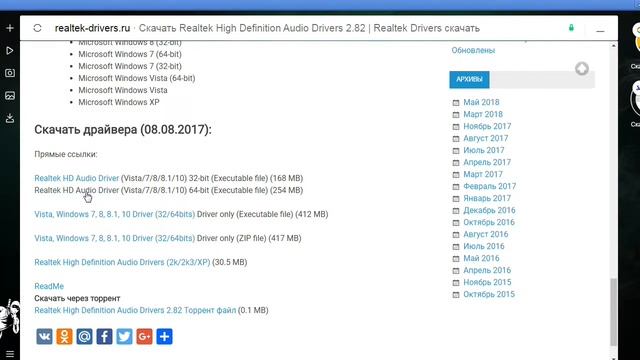Image resolution: width=640 pixels, height=360 pixels.
Task: Open the image gallery icon in the sidebar
Action: pos(10,96)
